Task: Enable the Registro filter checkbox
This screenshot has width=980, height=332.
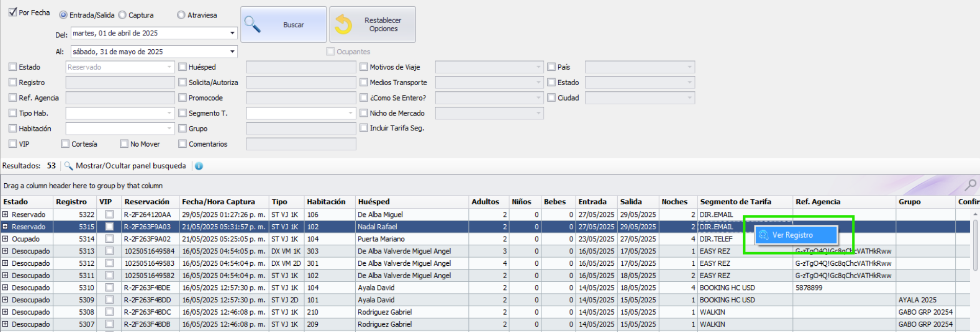Action: coord(13,82)
